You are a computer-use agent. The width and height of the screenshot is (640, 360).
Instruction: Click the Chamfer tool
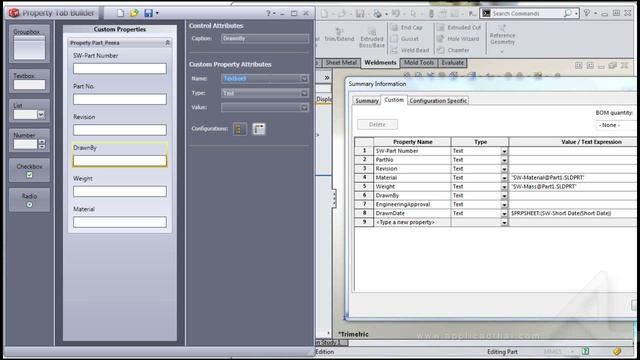point(453,50)
